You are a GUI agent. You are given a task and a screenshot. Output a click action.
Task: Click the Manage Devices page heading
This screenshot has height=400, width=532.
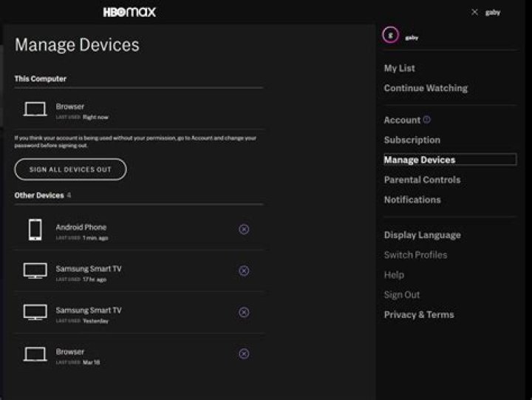point(77,45)
